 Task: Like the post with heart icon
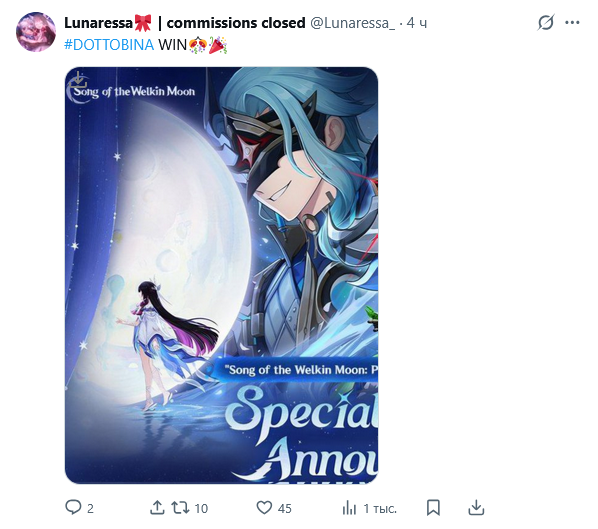pyautogui.click(x=264, y=508)
